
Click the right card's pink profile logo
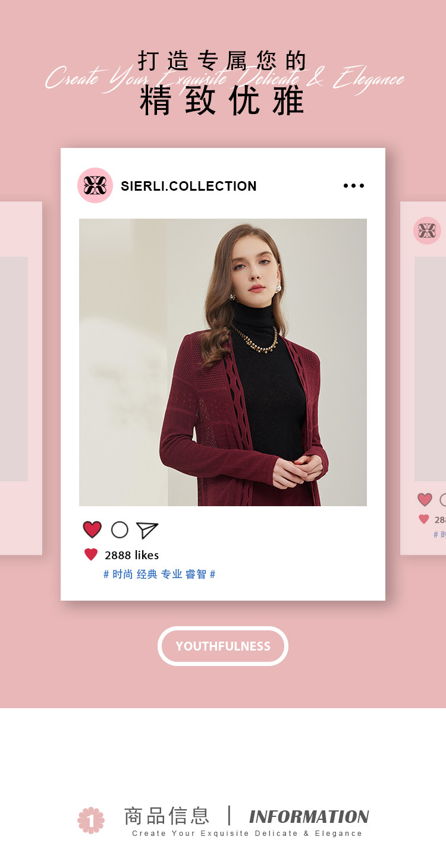[427, 231]
